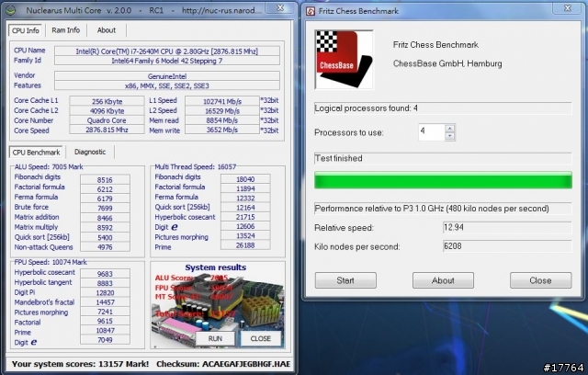
Task: Click the Core Cache L2 value 4096 Kbyte
Action: tap(107, 111)
